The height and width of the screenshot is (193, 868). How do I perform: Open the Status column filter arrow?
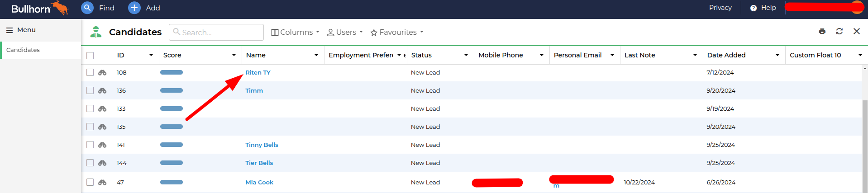point(466,55)
